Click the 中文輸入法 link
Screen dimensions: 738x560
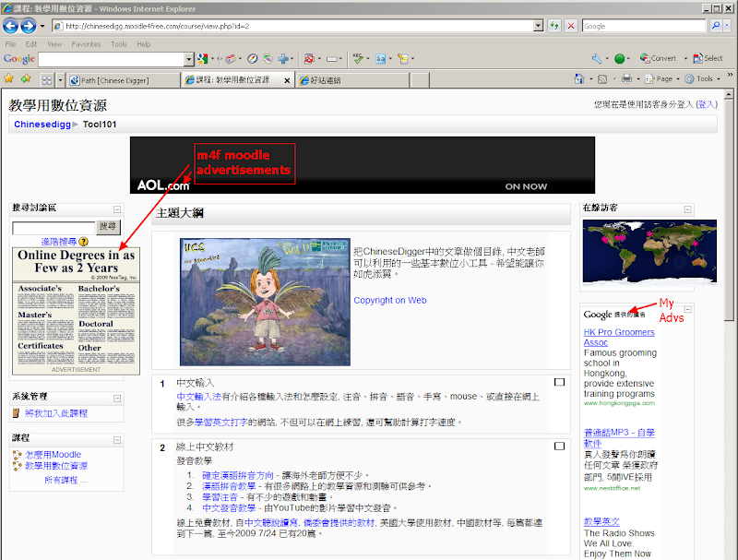point(198,397)
